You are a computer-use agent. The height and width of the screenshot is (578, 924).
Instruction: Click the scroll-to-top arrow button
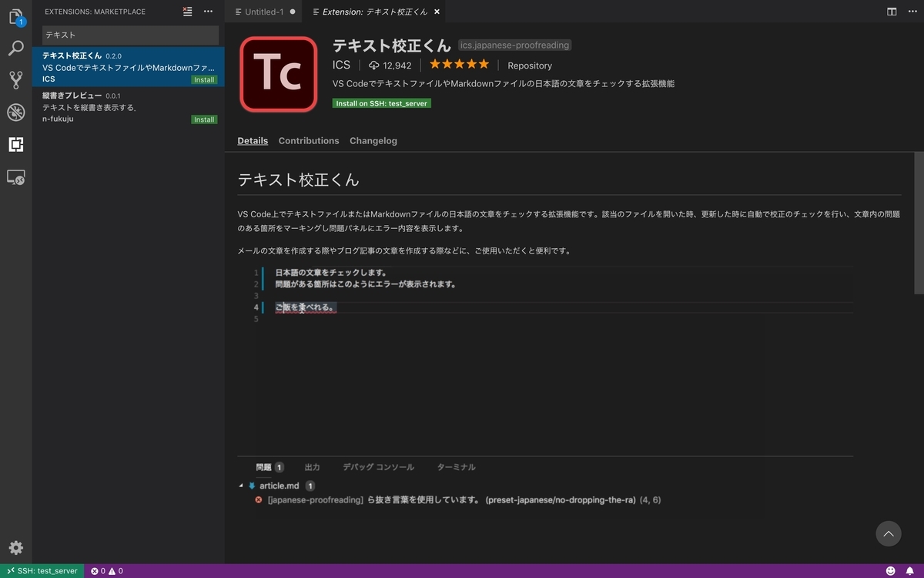click(889, 533)
